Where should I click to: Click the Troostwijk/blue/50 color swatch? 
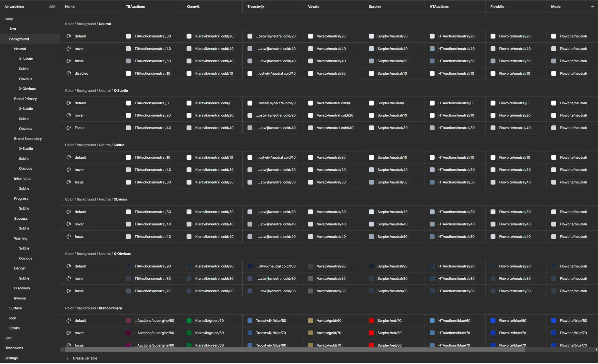[250, 321]
